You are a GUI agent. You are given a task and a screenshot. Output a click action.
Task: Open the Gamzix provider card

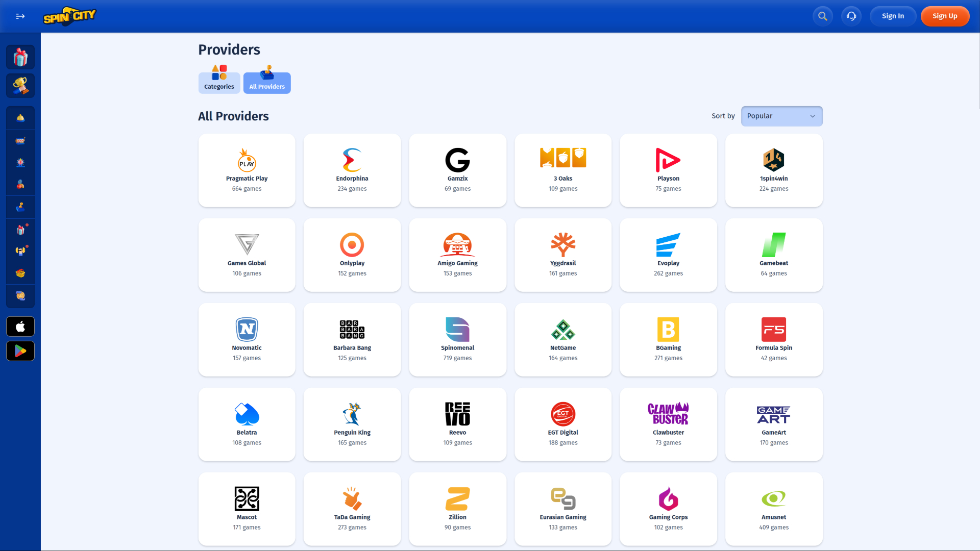tap(458, 170)
